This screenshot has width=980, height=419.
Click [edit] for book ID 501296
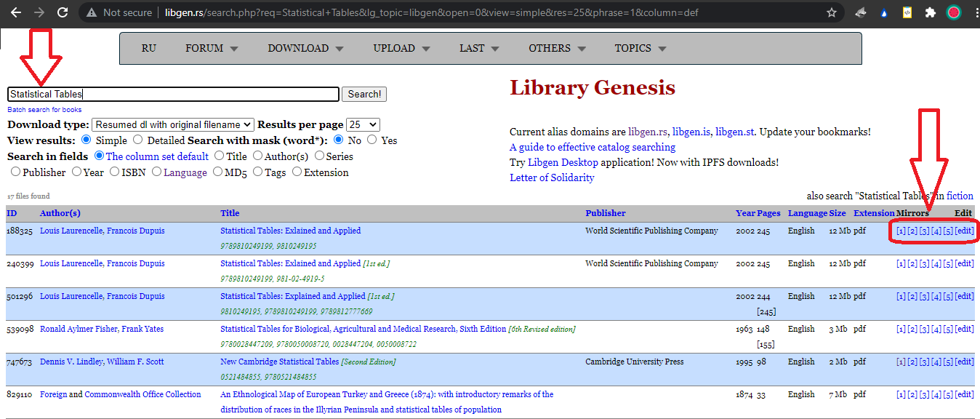pos(964,296)
